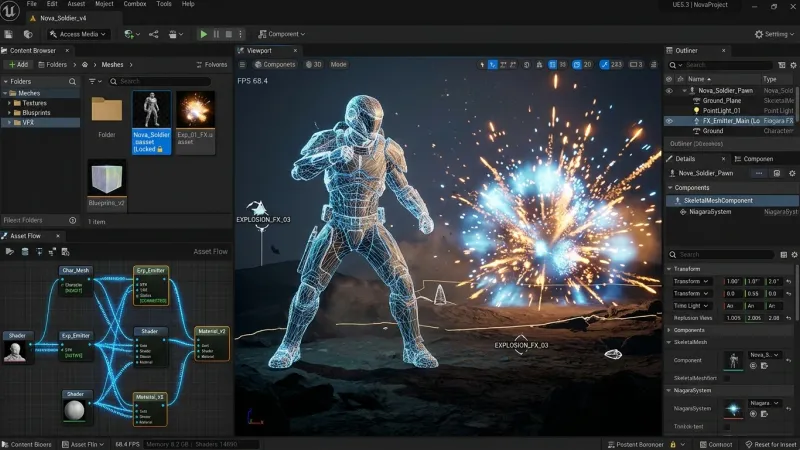Select the Nova_Soldier locked asset thumbnail

(x=152, y=122)
